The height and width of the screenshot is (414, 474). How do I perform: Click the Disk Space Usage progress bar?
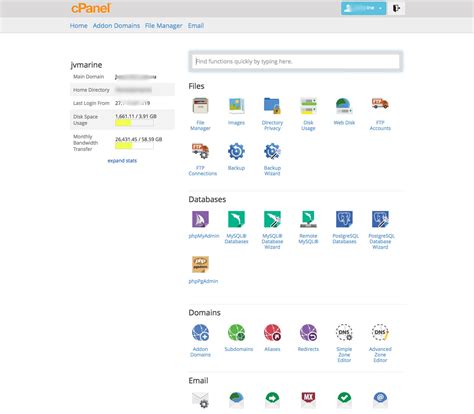click(x=134, y=123)
